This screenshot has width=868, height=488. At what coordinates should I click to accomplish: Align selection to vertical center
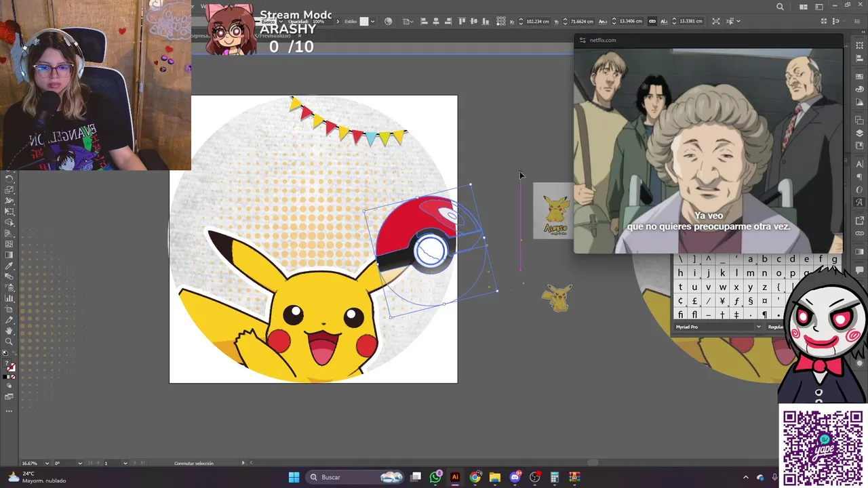pos(474,21)
